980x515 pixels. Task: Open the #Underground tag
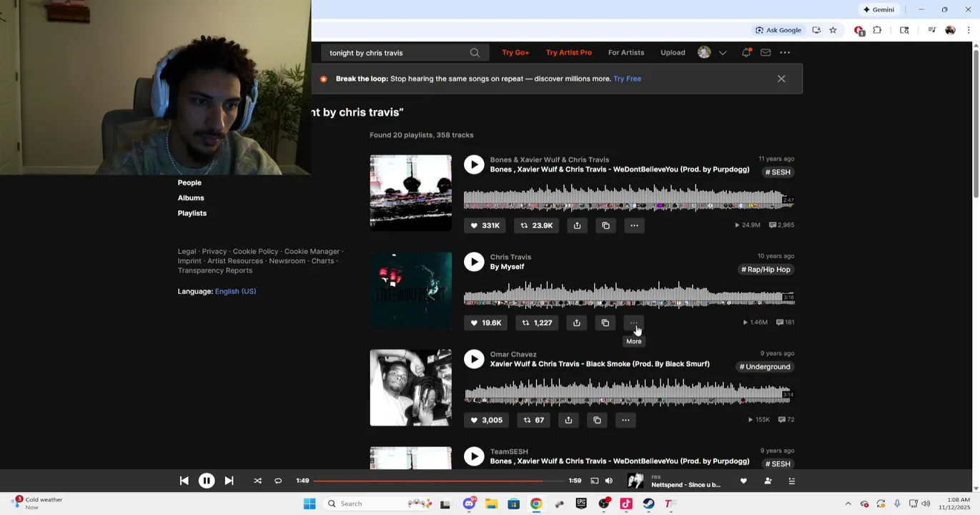pyautogui.click(x=765, y=367)
